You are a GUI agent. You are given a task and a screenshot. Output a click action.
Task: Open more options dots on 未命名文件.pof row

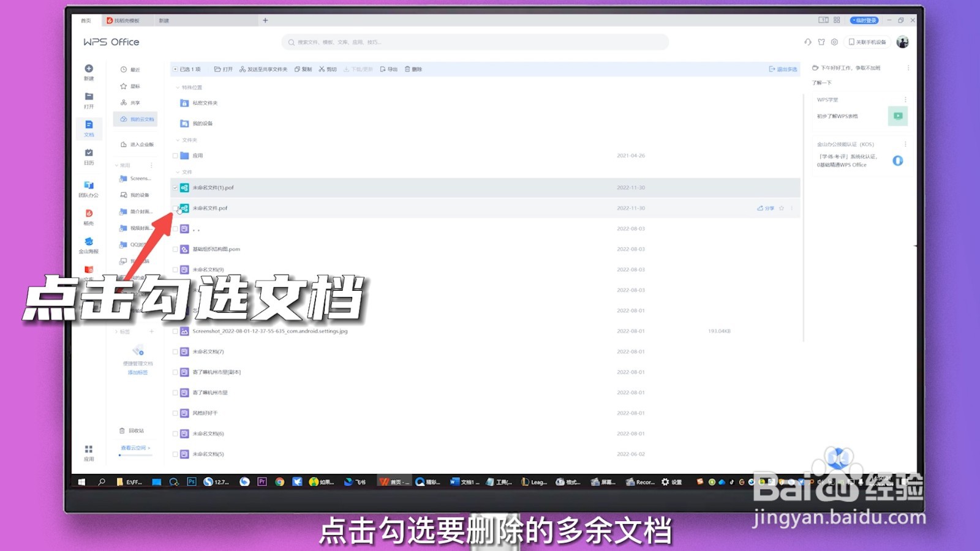(792, 208)
